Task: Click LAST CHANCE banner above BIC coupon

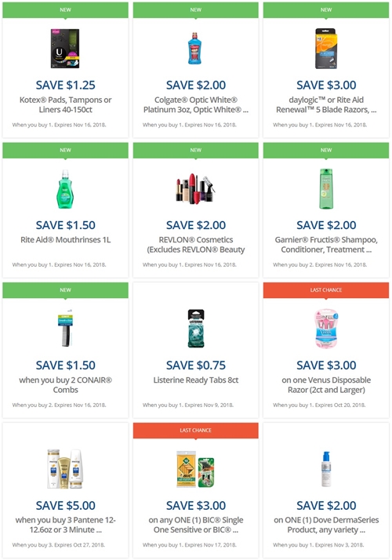Action: coord(196,431)
